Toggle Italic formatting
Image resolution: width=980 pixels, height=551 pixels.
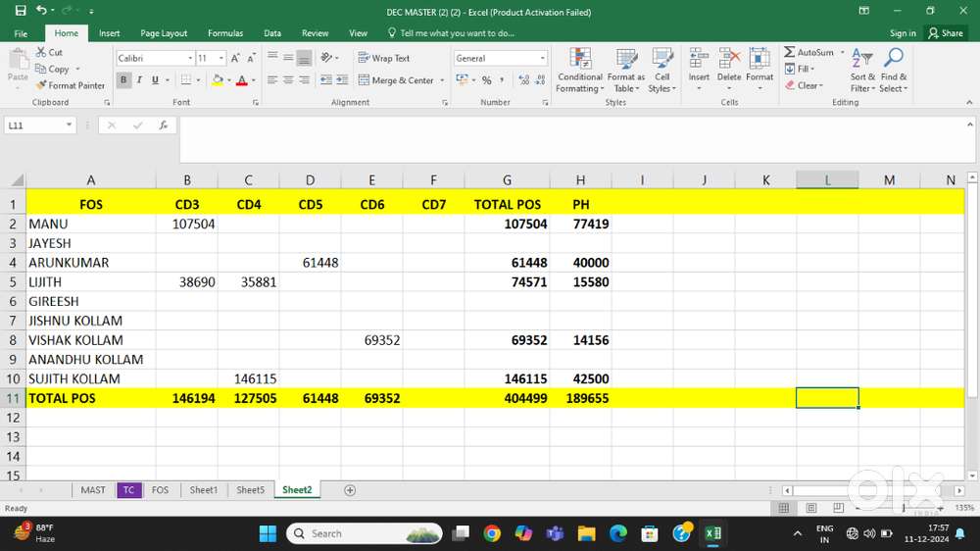(139, 80)
